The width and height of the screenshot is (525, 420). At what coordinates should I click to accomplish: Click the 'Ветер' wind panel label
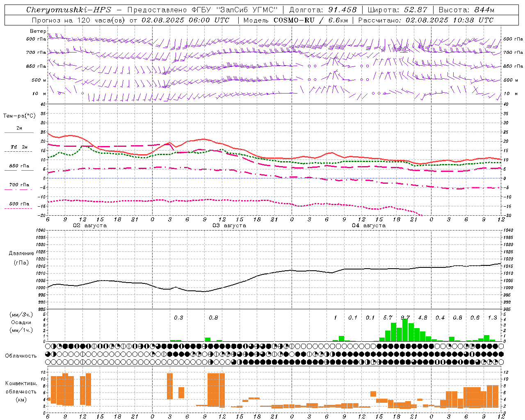(x=38, y=31)
